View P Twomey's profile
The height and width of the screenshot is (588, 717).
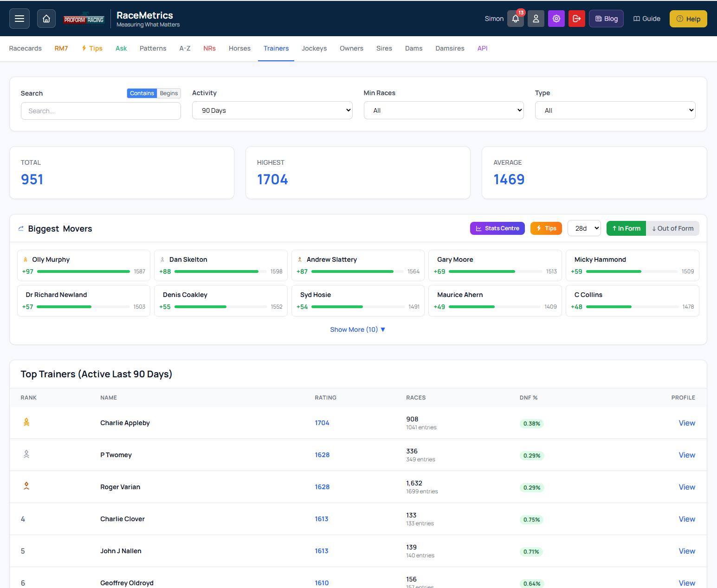pyautogui.click(x=687, y=455)
